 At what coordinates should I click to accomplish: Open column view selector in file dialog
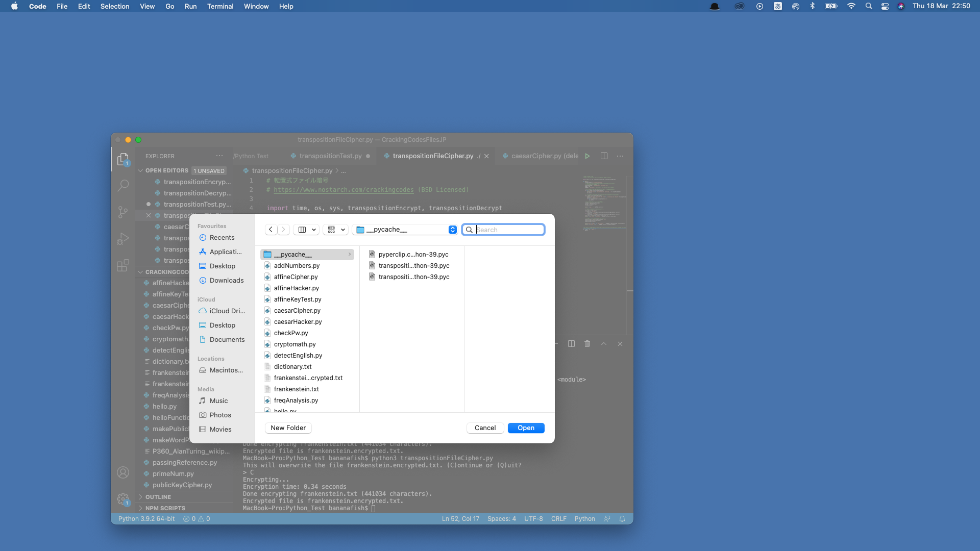pos(307,230)
